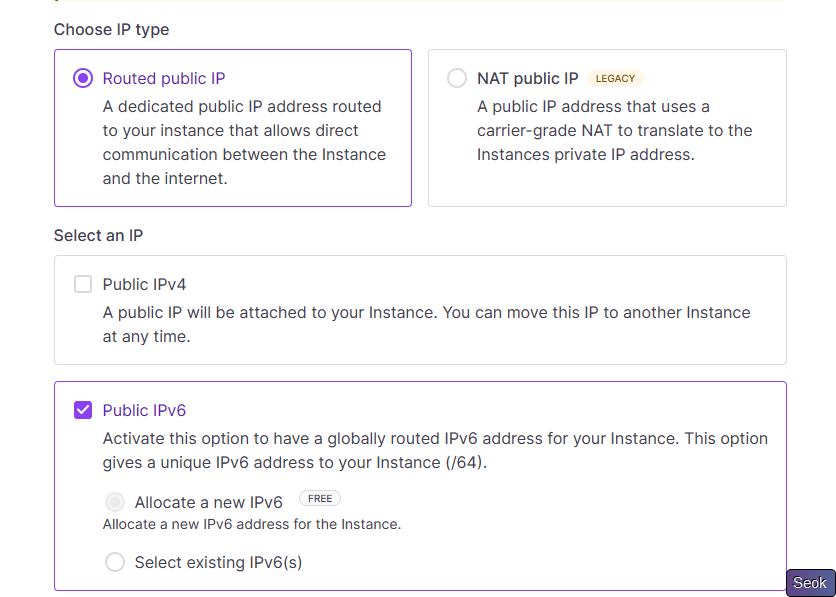Click the "Allocate a new IPv6" label text
836x597 pixels.
208,502
